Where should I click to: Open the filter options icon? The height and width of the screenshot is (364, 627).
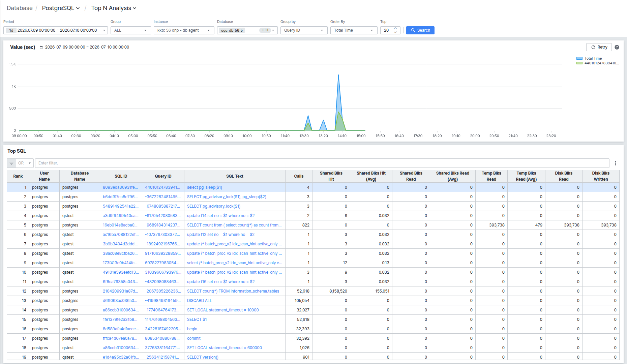coord(11,163)
